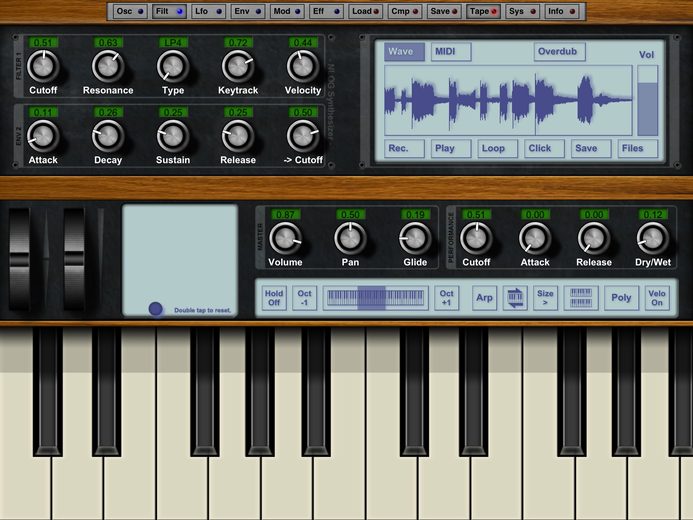Open the Cmp tab
Screen dimensions: 693x520
click(x=404, y=11)
